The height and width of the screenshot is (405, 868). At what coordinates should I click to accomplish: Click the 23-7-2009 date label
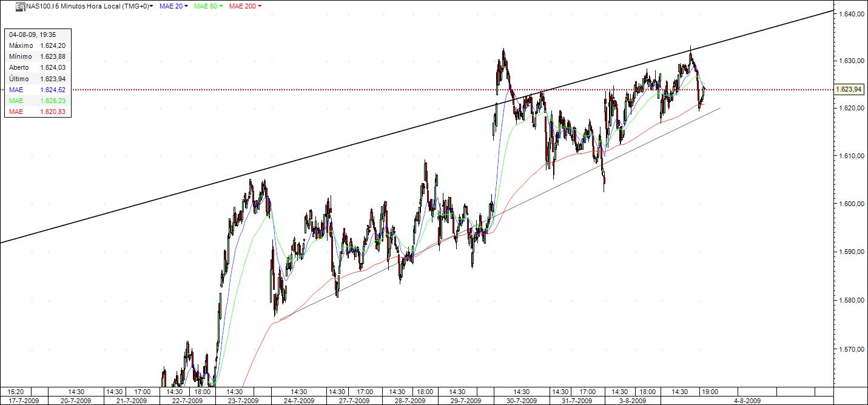pos(243,401)
